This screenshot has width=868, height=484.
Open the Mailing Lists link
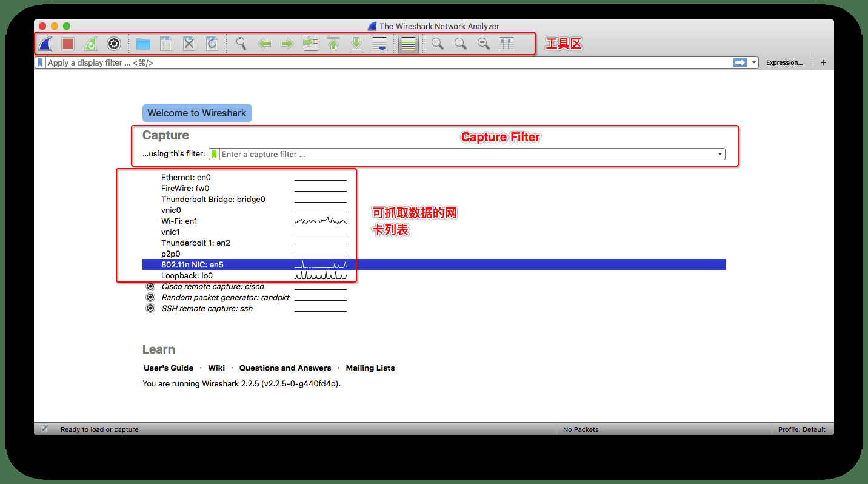370,368
